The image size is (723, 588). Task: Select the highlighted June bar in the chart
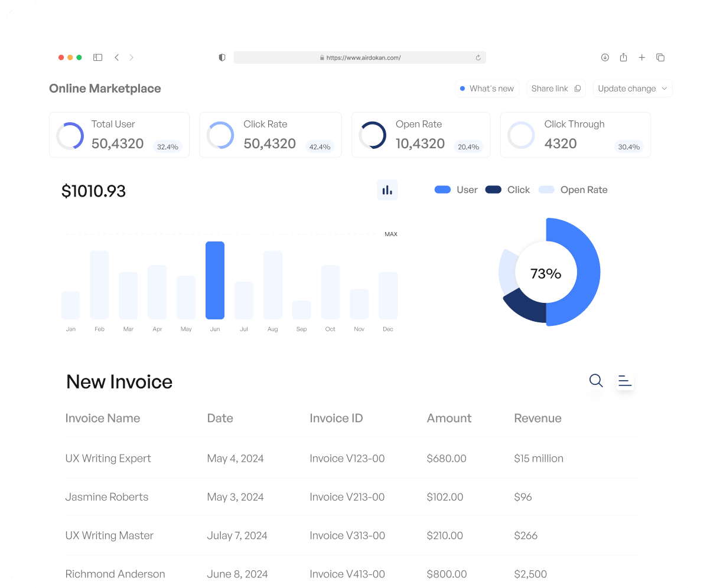point(214,280)
